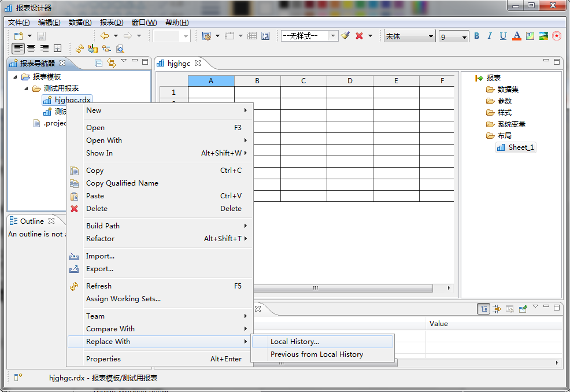Toggle Italic formatting
The image size is (570, 392).
click(490, 36)
